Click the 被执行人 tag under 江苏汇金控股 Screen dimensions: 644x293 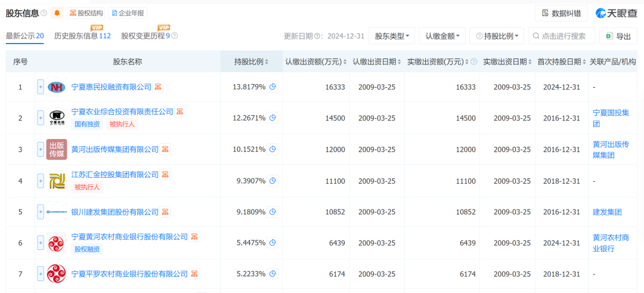tap(86, 187)
